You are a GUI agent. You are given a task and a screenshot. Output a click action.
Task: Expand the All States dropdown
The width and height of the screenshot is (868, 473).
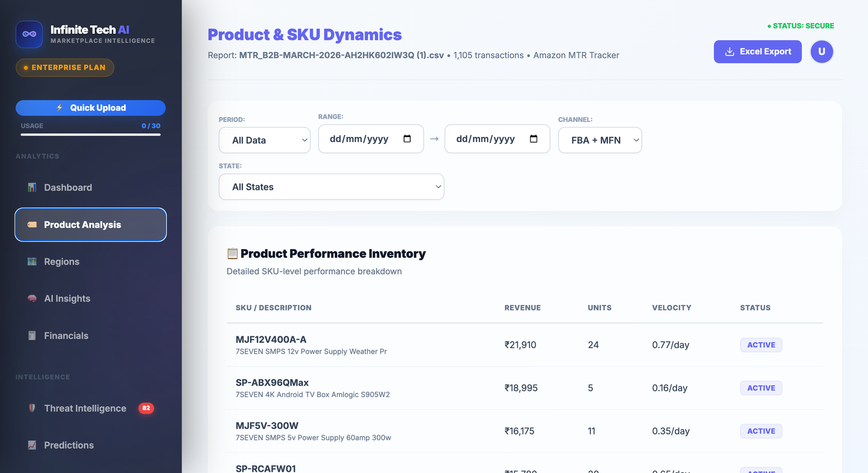click(x=331, y=187)
